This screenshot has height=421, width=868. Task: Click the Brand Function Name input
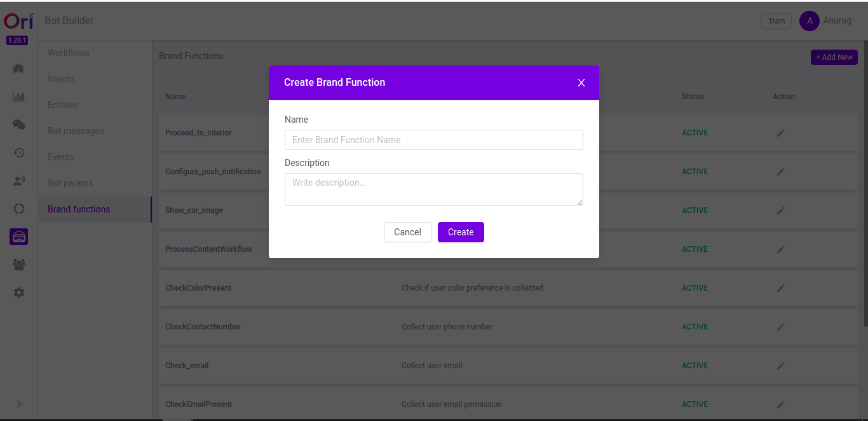coord(434,139)
